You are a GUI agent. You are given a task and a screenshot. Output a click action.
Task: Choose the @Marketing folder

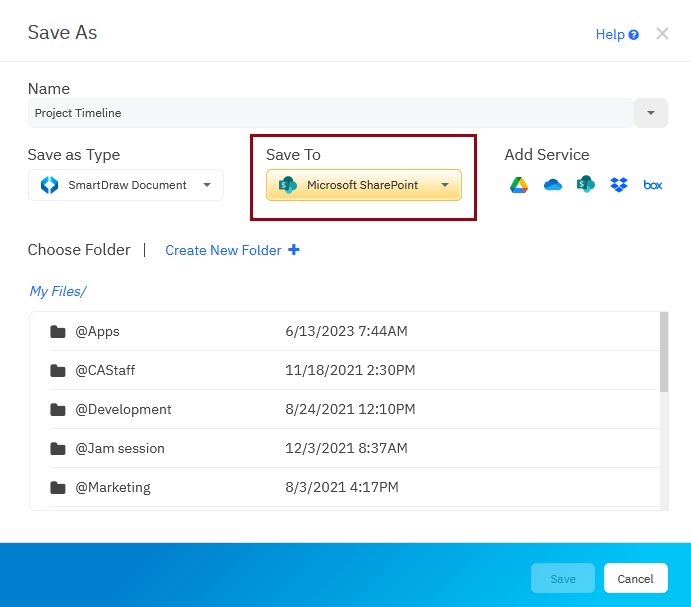113,488
